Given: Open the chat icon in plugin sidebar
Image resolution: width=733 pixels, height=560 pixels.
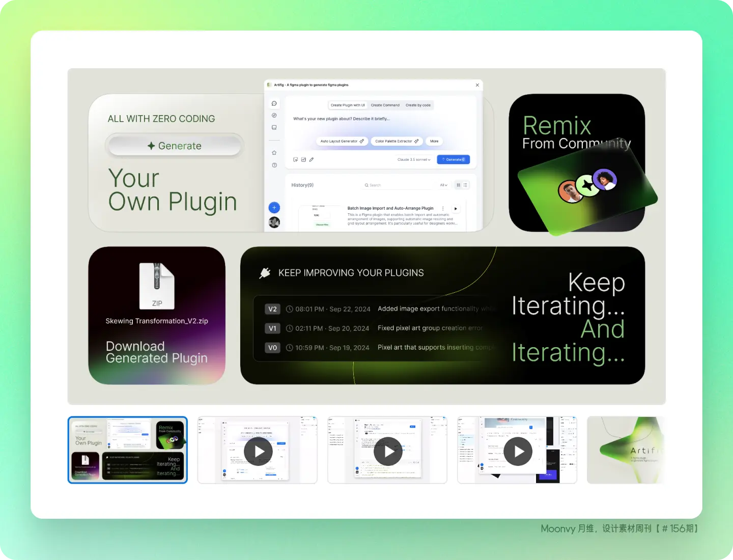Looking at the screenshot, I should (274, 103).
